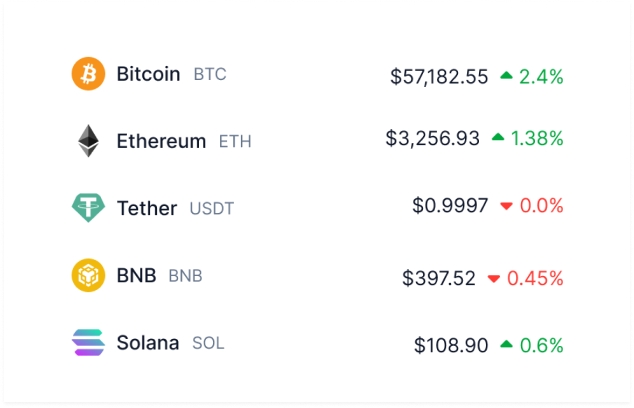The height and width of the screenshot is (408, 634).
Task: Open the Bitcoin coin name link
Action: [148, 74]
